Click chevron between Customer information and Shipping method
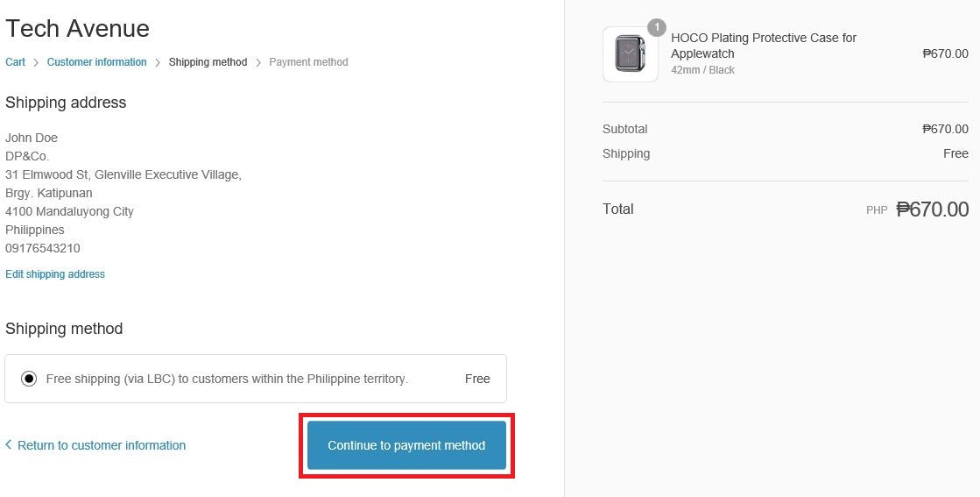The height and width of the screenshot is (497, 980). [158, 62]
